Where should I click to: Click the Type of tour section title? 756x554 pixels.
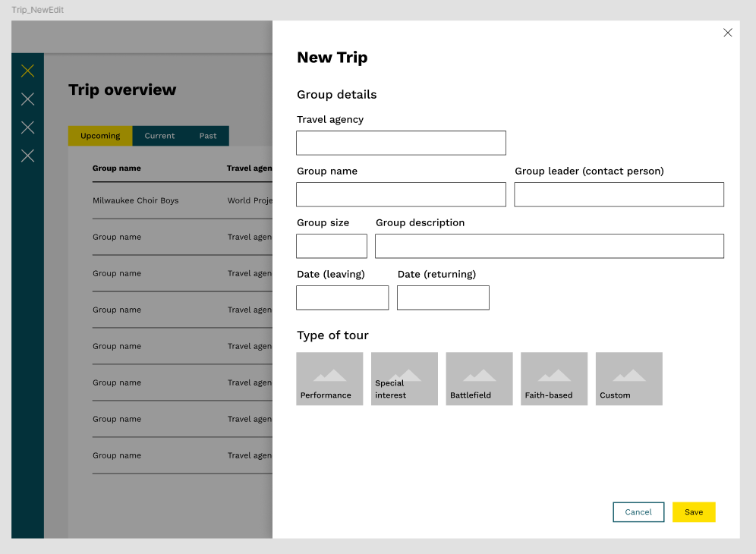tap(332, 335)
